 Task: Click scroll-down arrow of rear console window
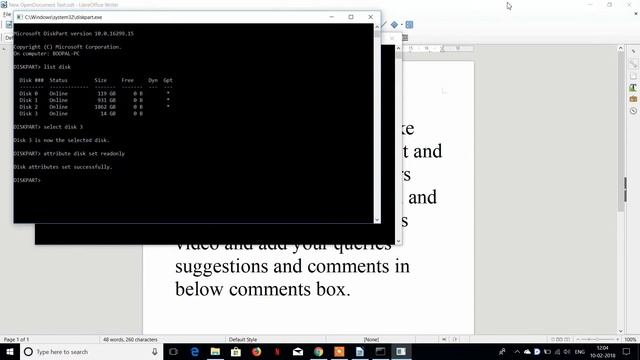398,241
